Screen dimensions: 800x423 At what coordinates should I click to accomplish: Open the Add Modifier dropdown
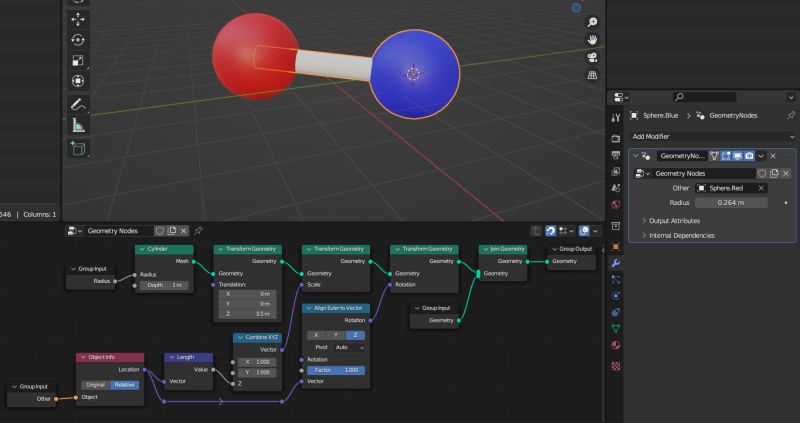[x=712, y=137]
